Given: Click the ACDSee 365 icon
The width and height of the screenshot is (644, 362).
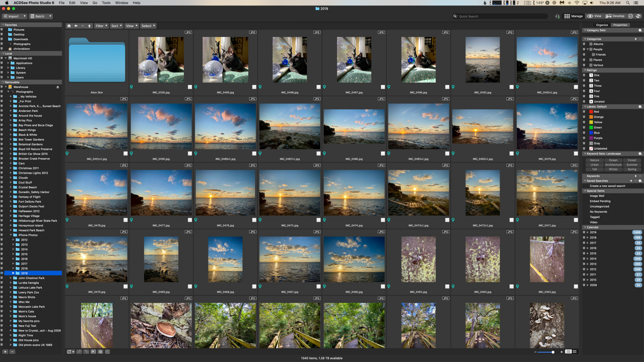Looking at the screenshot, I should click(x=630, y=16).
